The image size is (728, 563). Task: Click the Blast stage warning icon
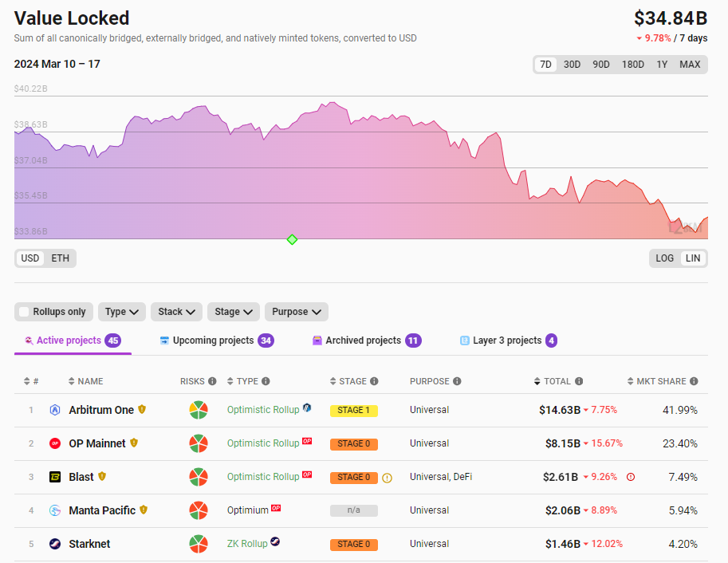point(388,478)
